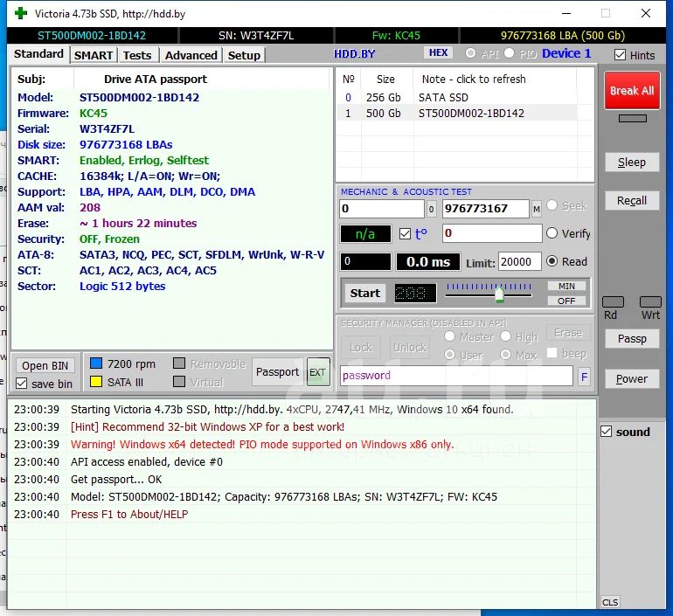Click the end LBA field 976773167
The image size is (673, 616).
click(486, 209)
